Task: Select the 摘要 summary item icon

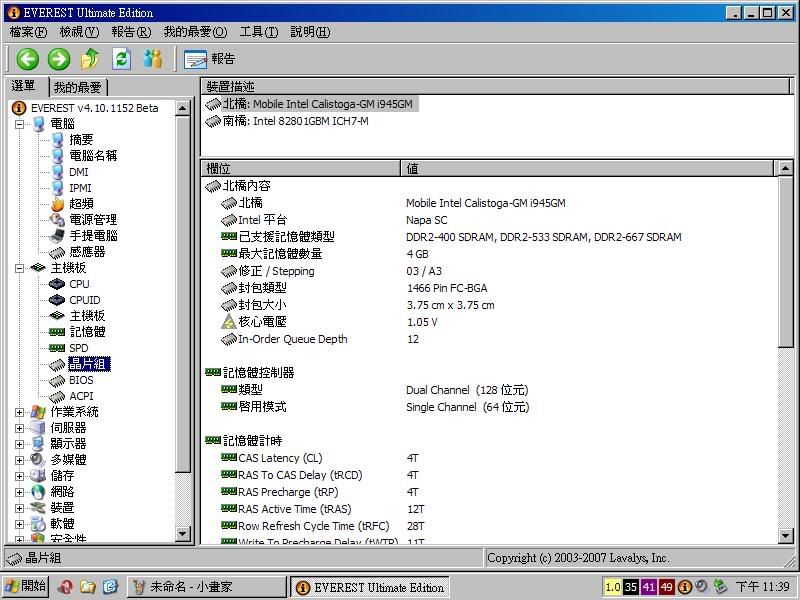Action: click(x=58, y=140)
